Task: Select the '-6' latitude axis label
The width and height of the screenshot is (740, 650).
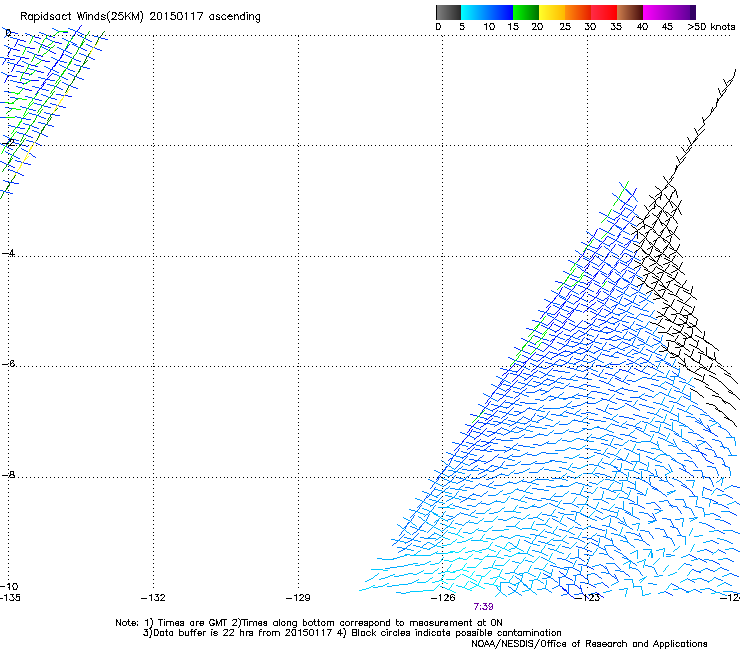Action: click(x=8, y=363)
